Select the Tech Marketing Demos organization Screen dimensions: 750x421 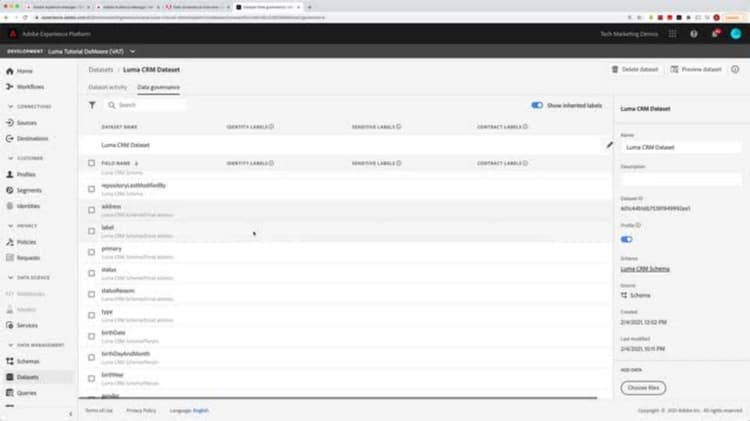(629, 34)
